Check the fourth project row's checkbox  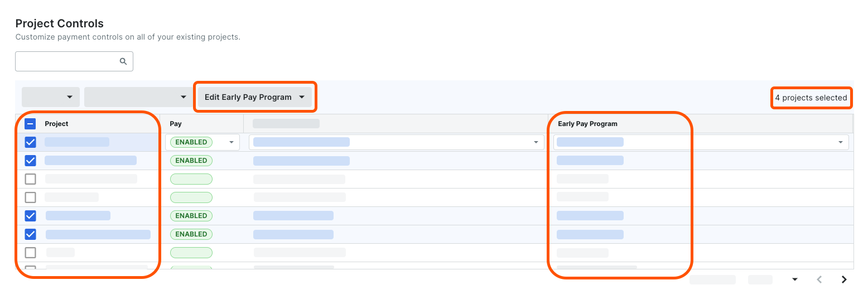tap(31, 197)
